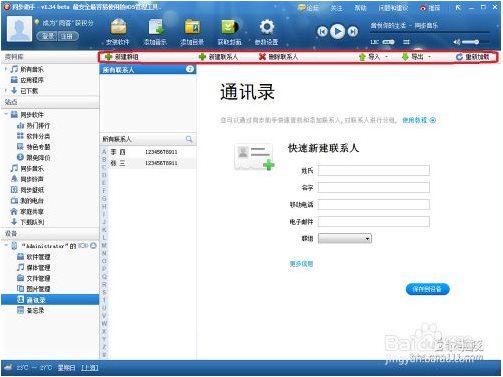Screen dimensions: 503x377
Task: Click the 登录 login button
Action: tap(48, 36)
